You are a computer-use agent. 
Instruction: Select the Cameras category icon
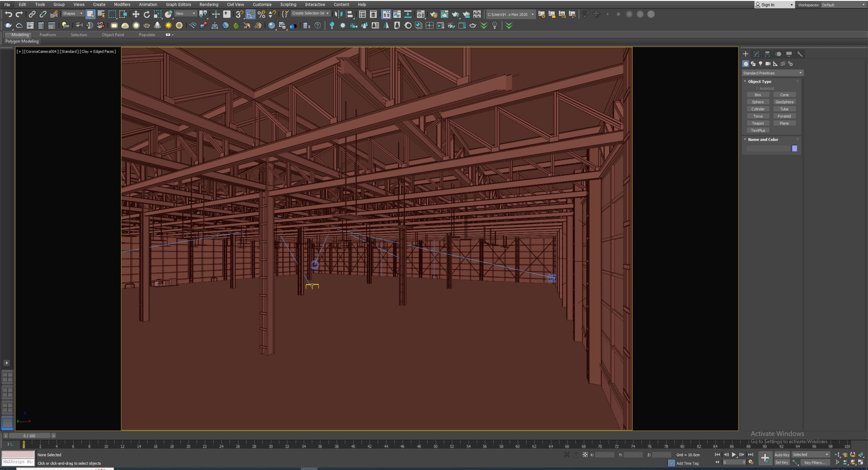[x=768, y=64]
